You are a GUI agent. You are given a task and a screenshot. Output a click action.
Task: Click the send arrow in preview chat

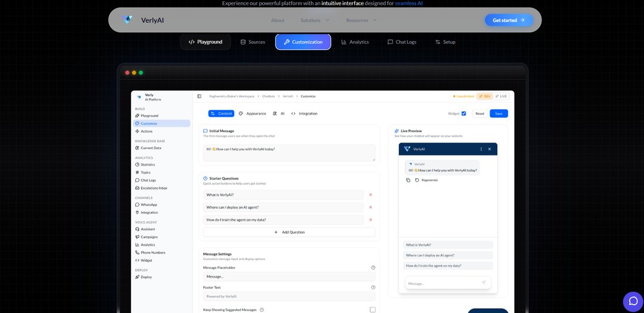click(x=484, y=283)
